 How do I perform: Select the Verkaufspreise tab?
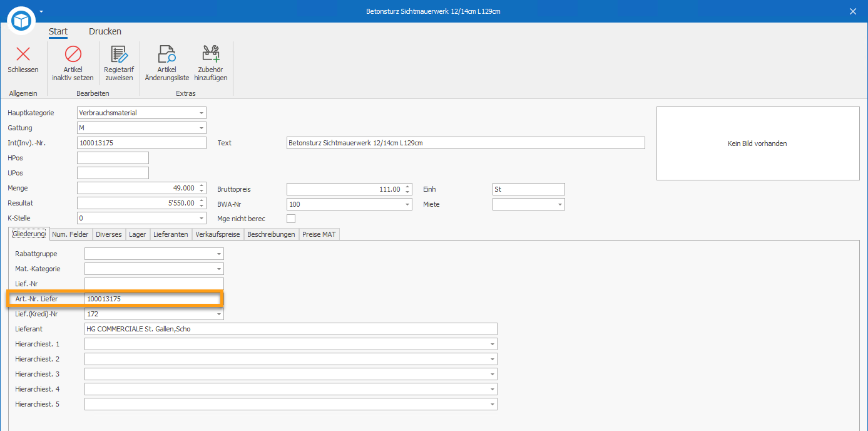coord(217,234)
